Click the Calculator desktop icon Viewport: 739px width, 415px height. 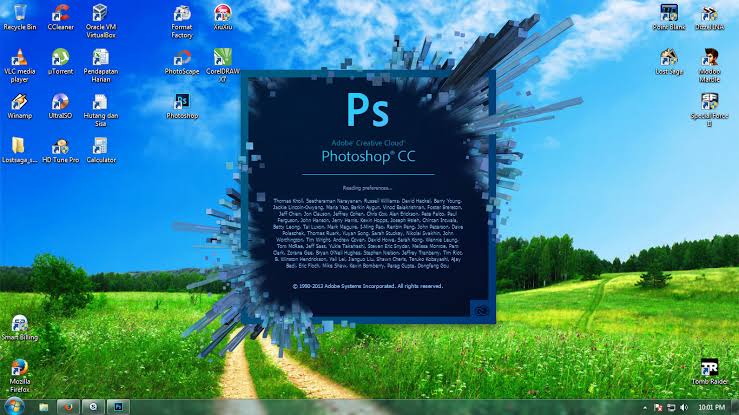101,150
